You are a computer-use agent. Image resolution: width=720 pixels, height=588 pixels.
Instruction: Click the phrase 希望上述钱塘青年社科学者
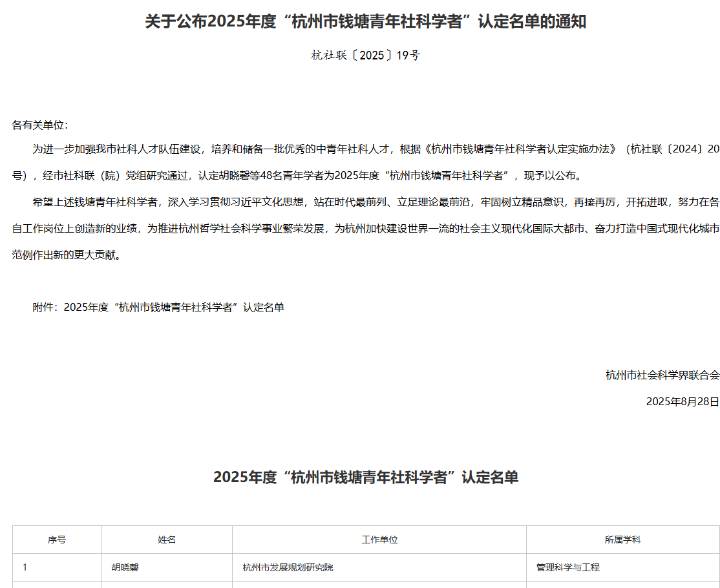[95, 202]
